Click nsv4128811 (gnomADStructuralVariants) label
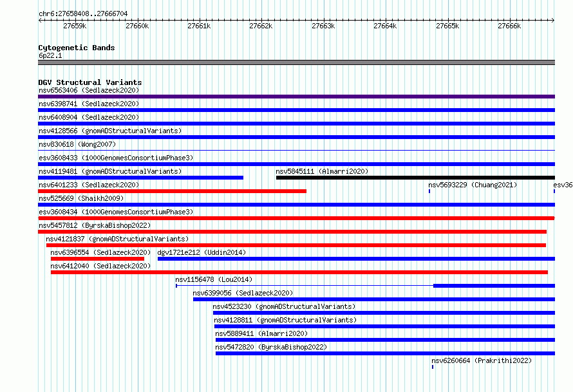 (x=285, y=320)
